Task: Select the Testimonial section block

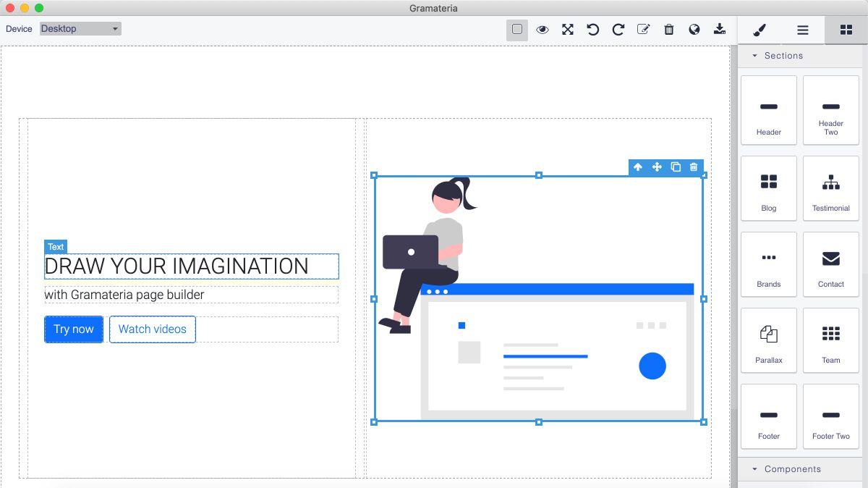Action: pyautogui.click(x=831, y=188)
